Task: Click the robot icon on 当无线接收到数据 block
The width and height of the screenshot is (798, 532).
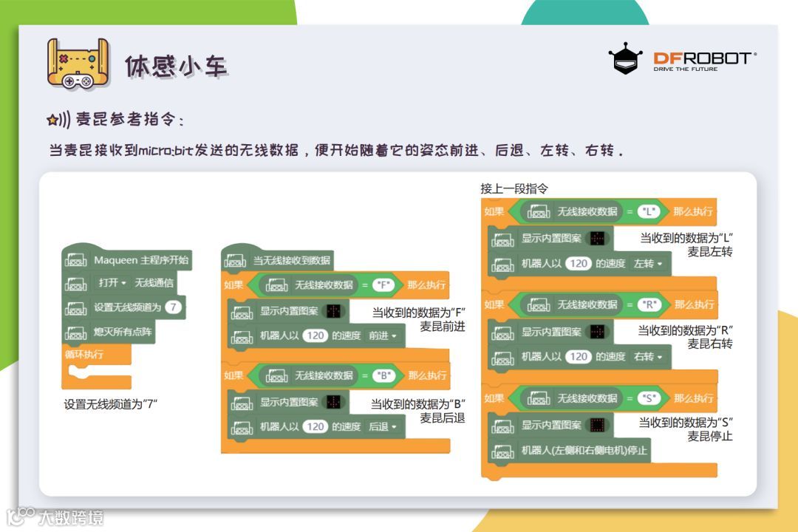Action: 235,261
